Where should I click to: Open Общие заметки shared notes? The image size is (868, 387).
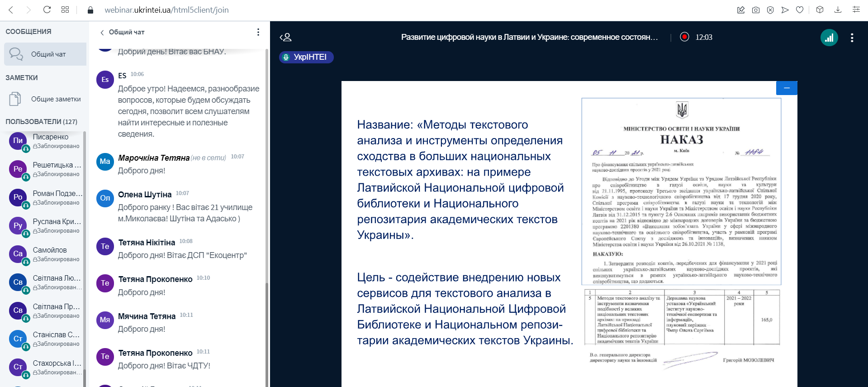point(45,99)
